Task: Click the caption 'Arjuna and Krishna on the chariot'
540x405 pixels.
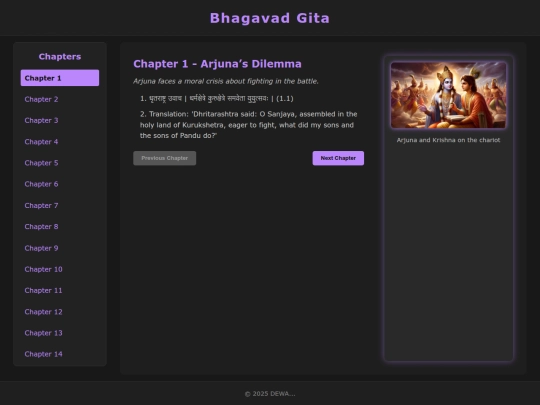Action: point(448,140)
